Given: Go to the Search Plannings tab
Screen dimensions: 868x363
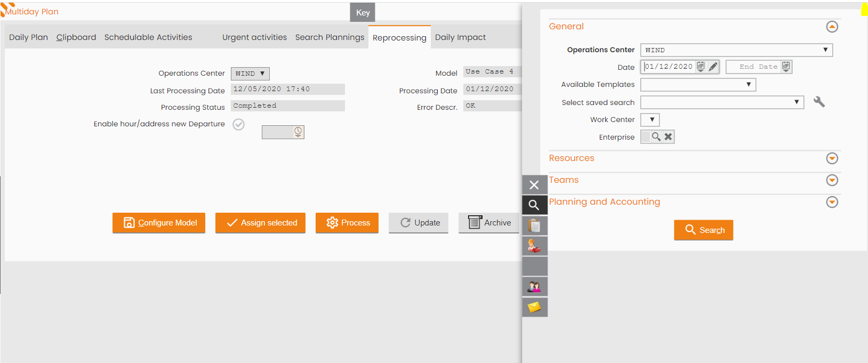Looking at the screenshot, I should pos(330,37).
